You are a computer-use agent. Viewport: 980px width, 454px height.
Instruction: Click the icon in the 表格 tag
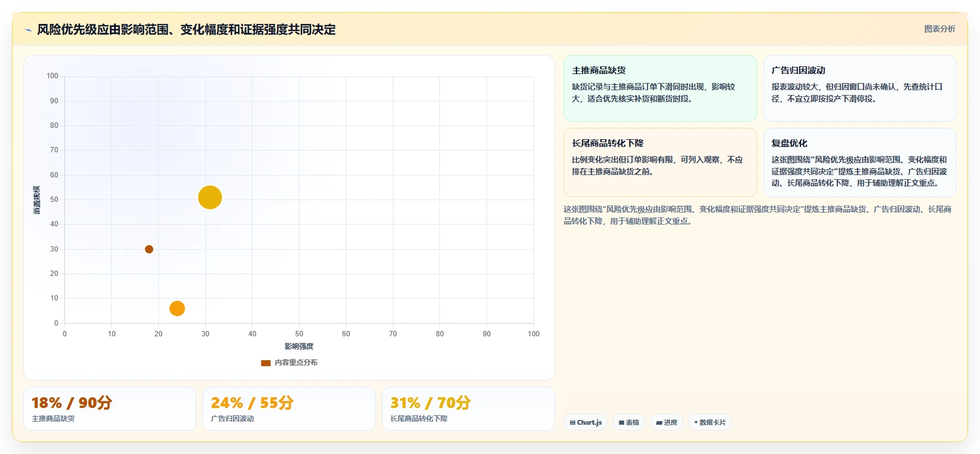point(621,422)
